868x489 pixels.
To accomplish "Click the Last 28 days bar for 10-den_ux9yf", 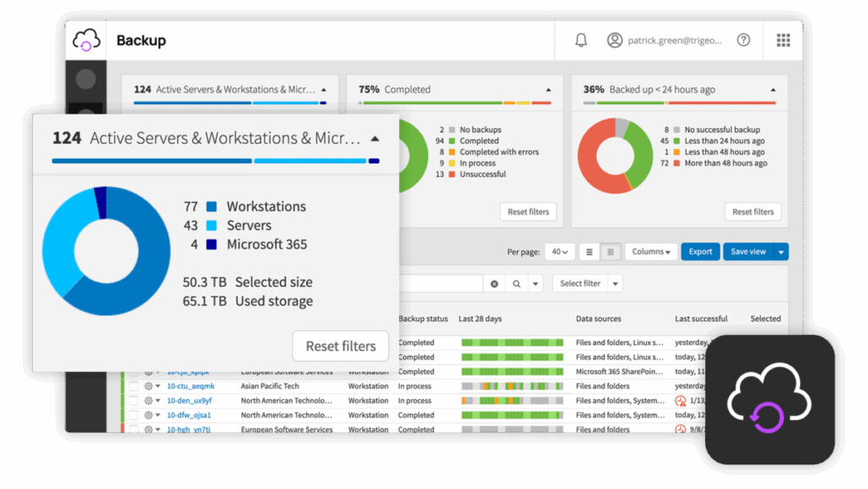I will tap(512, 401).
